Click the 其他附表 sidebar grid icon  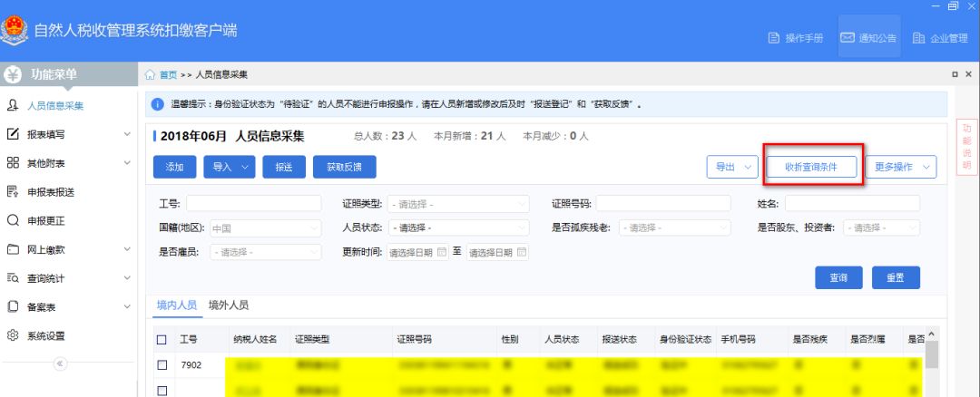tap(13, 163)
